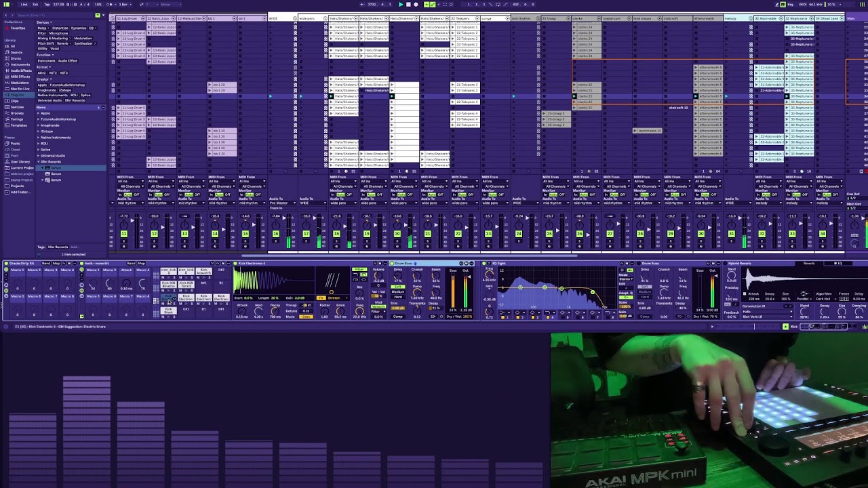Collapse the Devices filter group
Viewport: 868px width, 488px height.
click(43, 22)
